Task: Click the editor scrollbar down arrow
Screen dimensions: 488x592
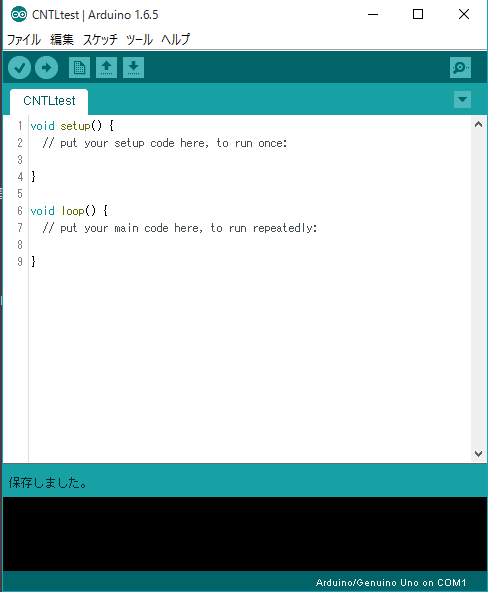Action: (x=478, y=453)
